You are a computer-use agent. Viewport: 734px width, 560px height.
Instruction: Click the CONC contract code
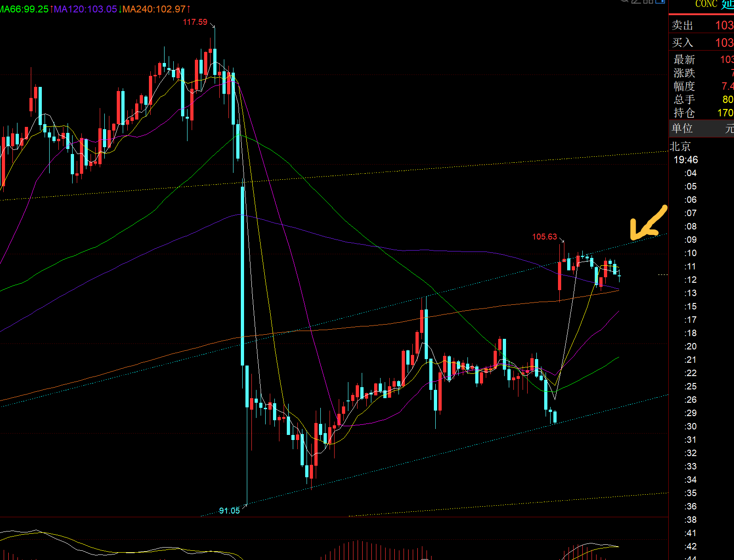[706, 4]
